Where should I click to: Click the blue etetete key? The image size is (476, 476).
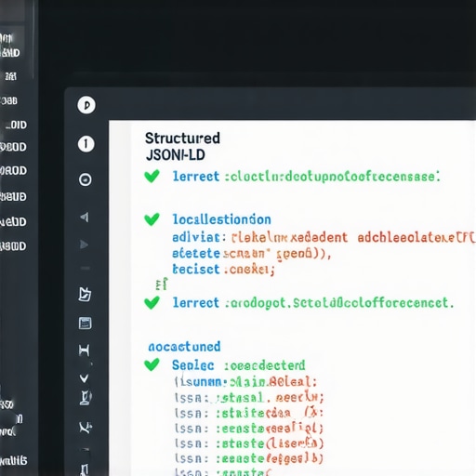pyautogui.click(x=196, y=254)
